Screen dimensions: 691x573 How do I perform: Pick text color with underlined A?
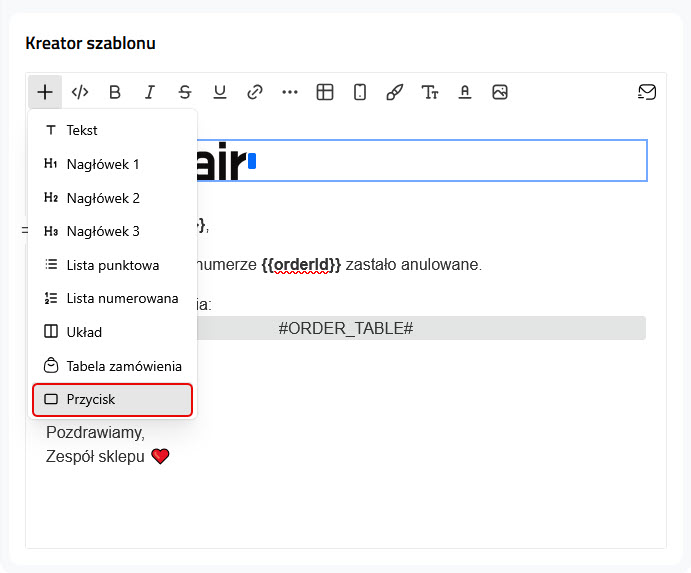[465, 92]
